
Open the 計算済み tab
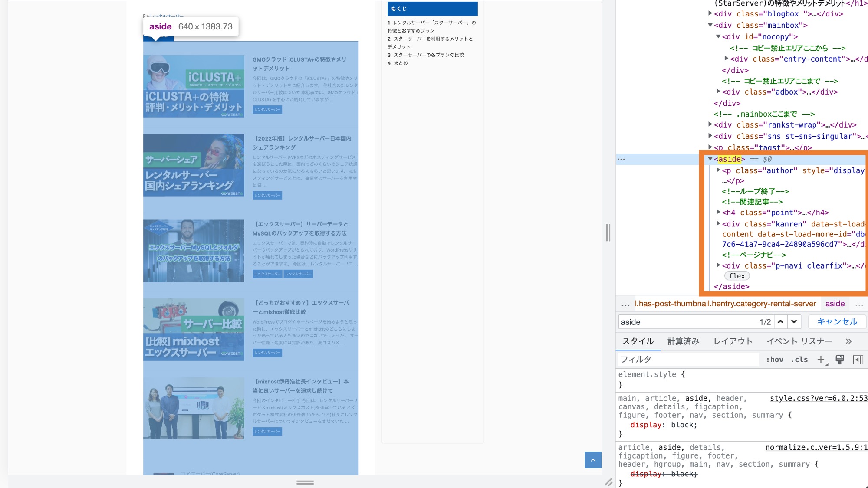(683, 341)
